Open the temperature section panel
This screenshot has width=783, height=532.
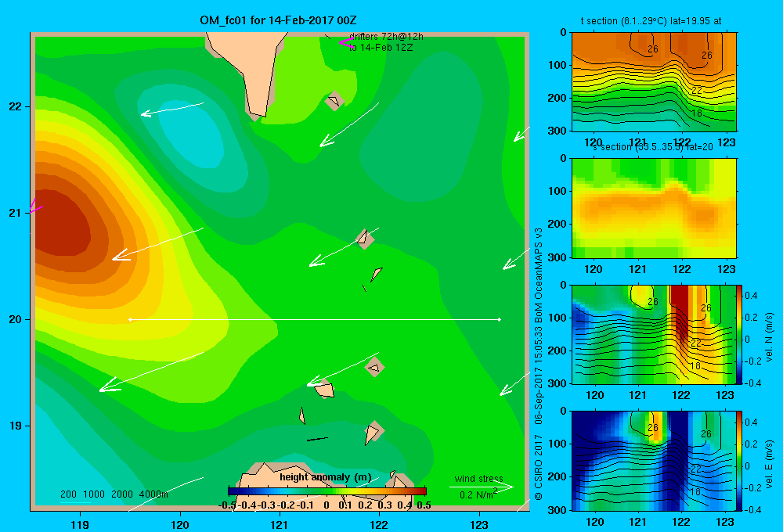point(654,82)
